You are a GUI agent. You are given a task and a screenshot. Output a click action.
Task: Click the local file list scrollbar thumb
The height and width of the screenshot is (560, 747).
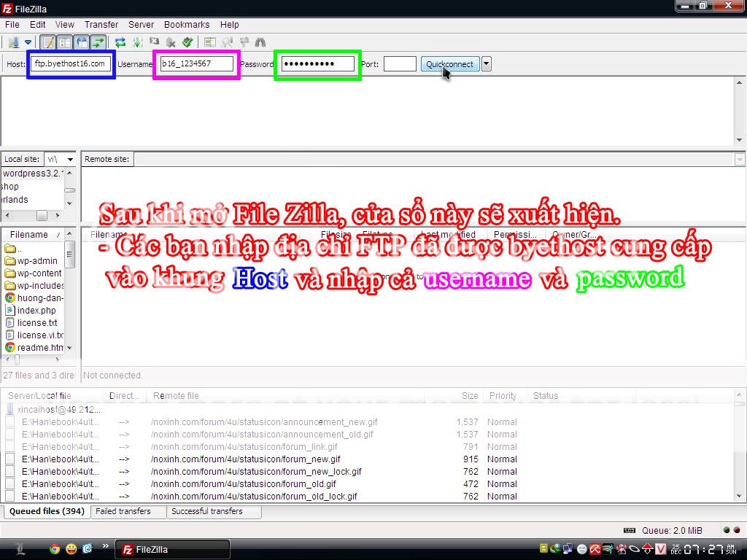69,254
